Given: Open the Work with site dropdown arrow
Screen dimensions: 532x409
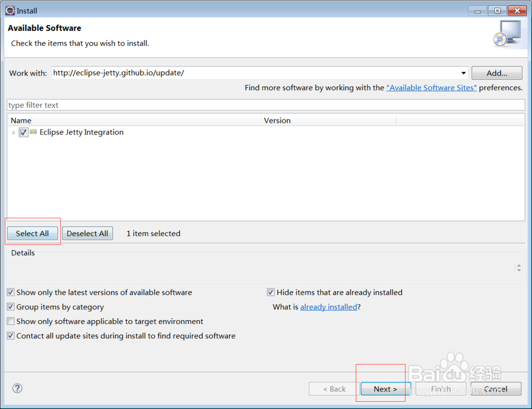Looking at the screenshot, I should (463, 73).
